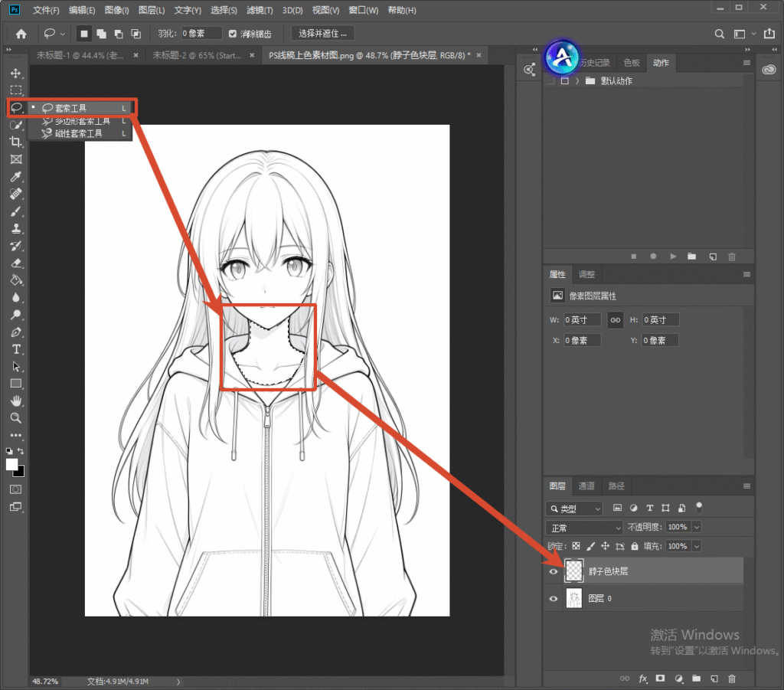784x690 pixels.
Task: Select the Eyedropper tool
Action: [16, 176]
